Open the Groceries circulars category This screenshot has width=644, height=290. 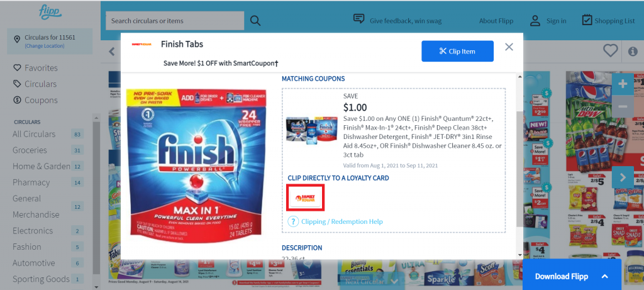tap(30, 150)
